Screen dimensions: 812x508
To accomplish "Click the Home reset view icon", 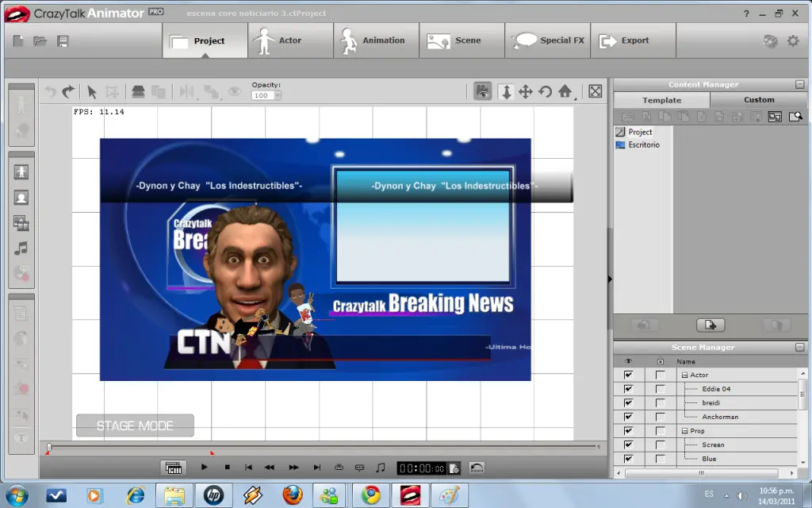I will (x=565, y=92).
